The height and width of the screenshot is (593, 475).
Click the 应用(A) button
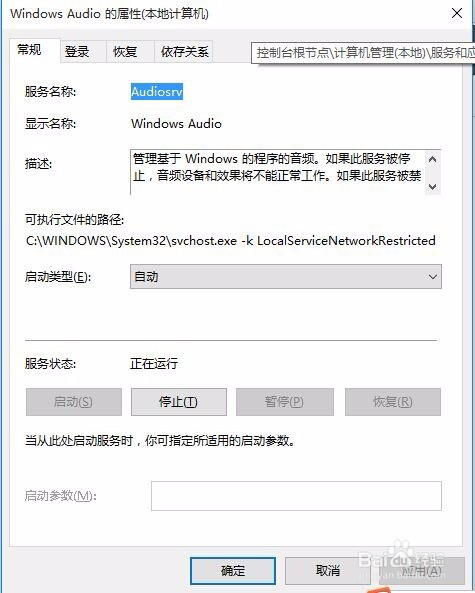click(x=422, y=570)
